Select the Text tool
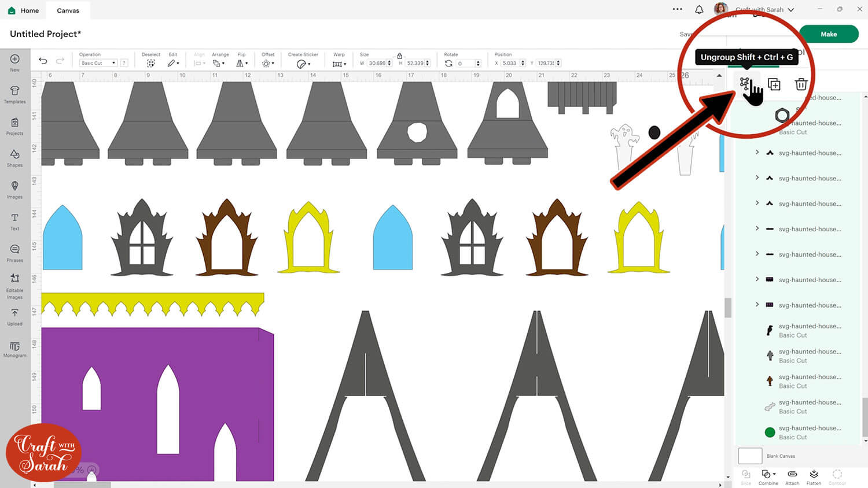 [15, 221]
